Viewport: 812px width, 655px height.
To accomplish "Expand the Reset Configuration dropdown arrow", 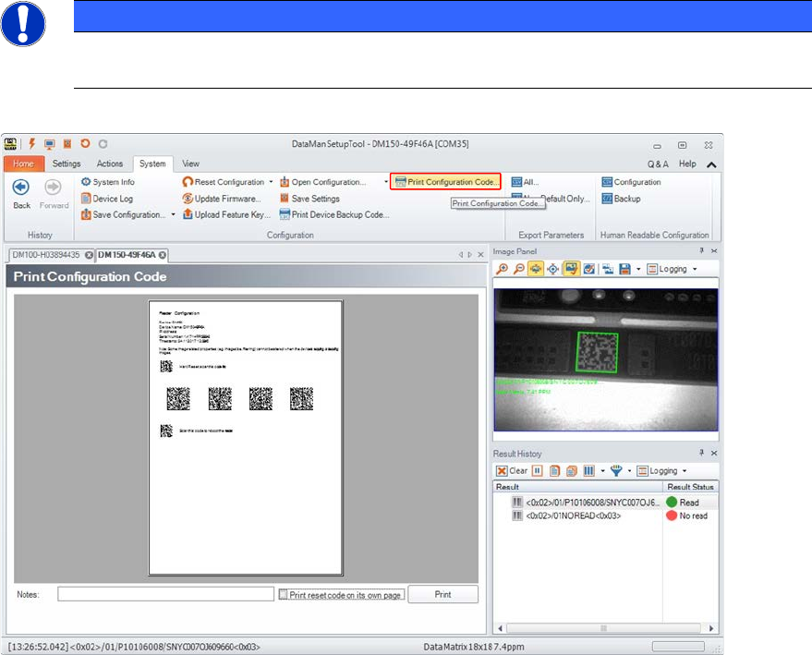I will pos(271,182).
